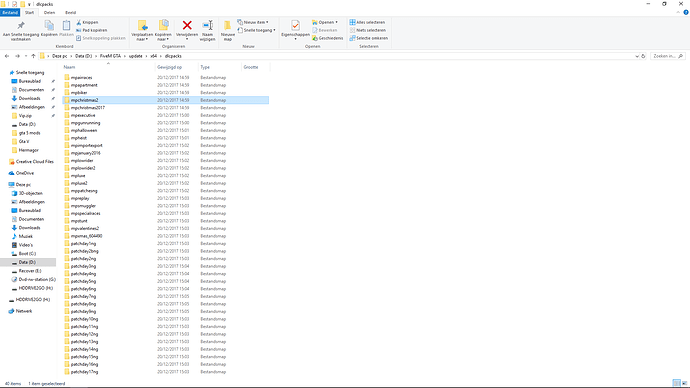Open the mpheist folder entry

point(79,138)
